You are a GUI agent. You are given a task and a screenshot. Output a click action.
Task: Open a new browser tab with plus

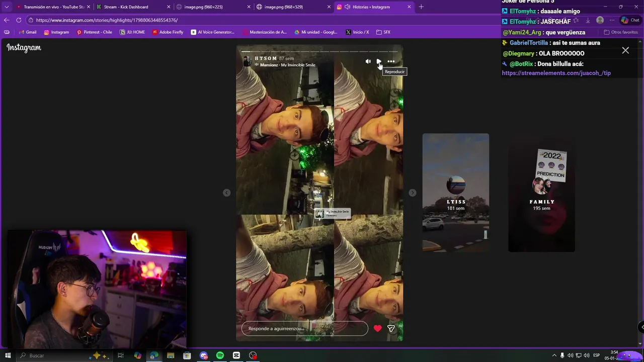point(421,7)
